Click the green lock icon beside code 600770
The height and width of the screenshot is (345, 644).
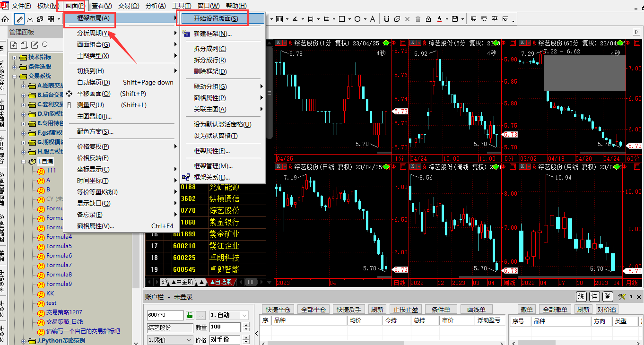click(190, 315)
